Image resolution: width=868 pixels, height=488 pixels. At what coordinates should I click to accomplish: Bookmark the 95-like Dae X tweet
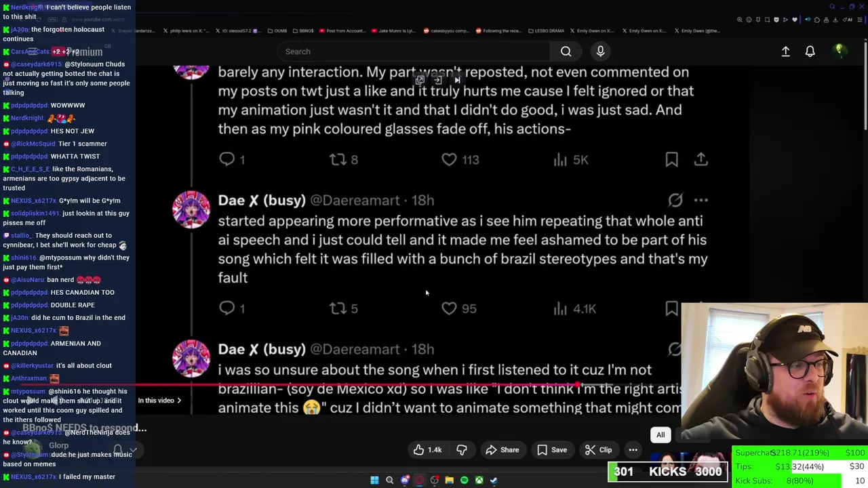pos(671,308)
